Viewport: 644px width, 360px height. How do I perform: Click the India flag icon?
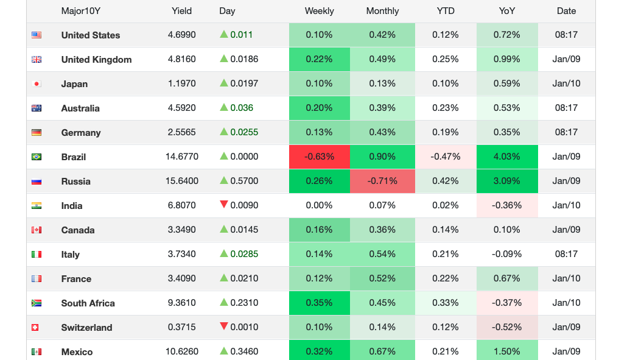pos(37,205)
